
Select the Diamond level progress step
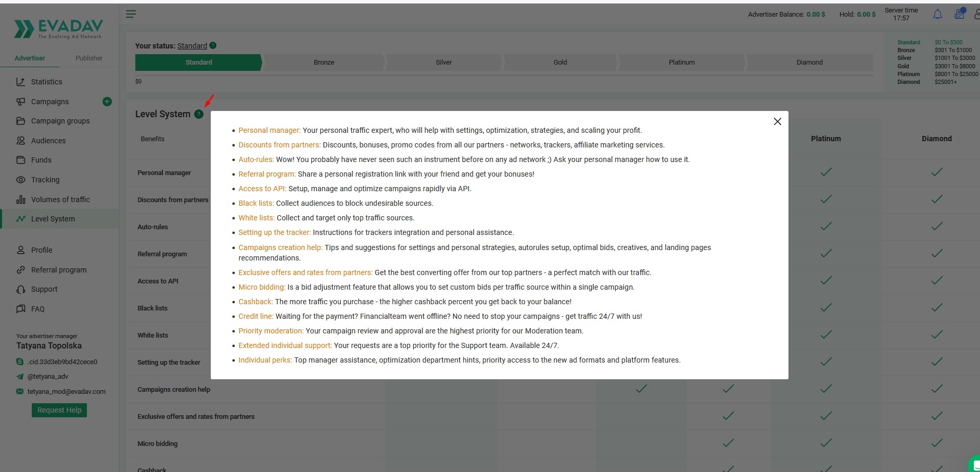point(810,63)
